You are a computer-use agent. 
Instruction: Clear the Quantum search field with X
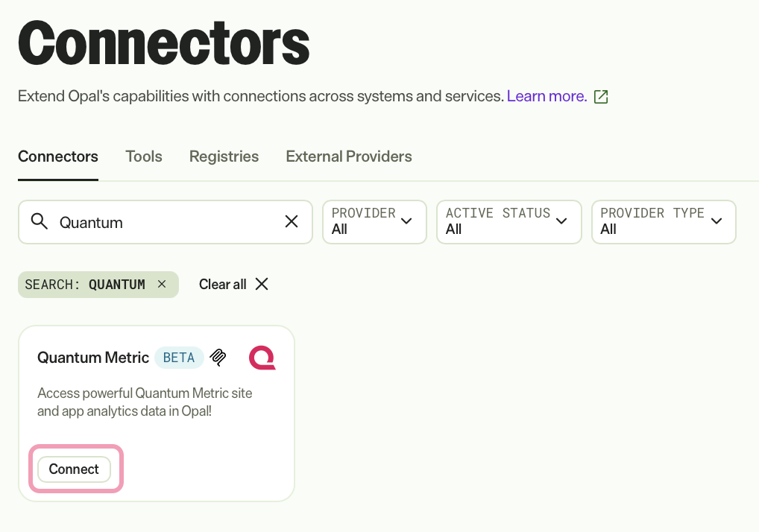(x=292, y=221)
